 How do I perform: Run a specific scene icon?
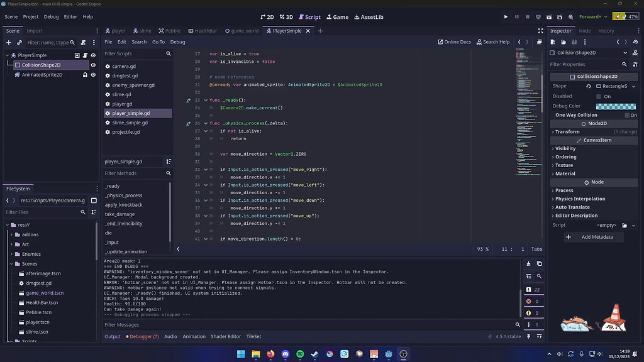pos(560,17)
